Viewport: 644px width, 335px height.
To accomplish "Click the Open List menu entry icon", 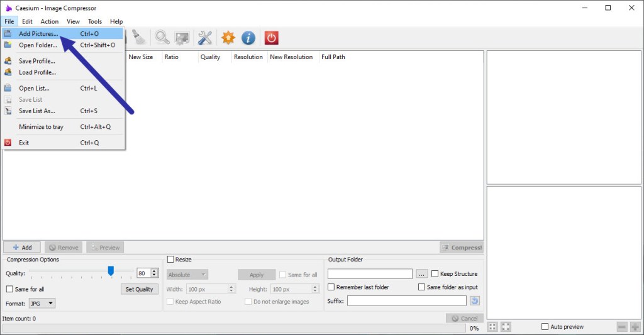I will tap(8, 88).
